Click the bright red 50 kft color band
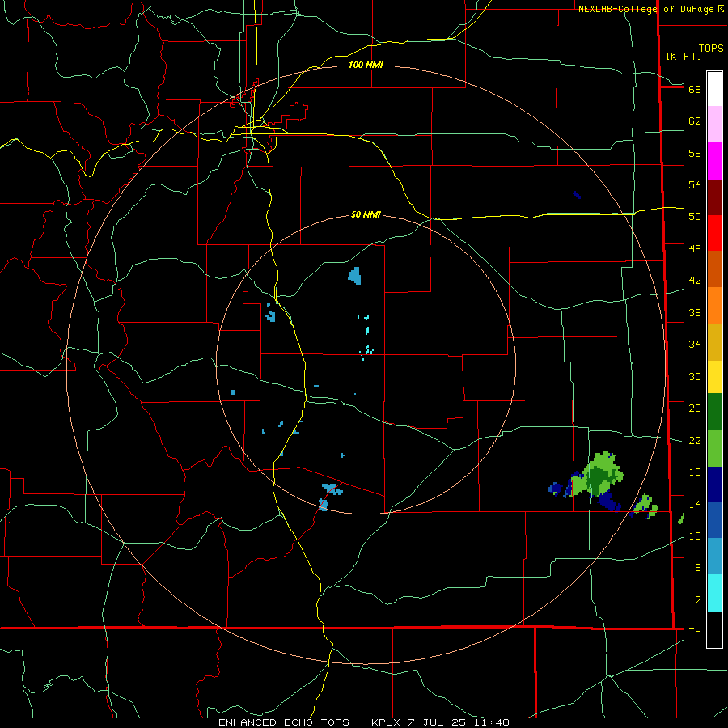 coord(714,233)
